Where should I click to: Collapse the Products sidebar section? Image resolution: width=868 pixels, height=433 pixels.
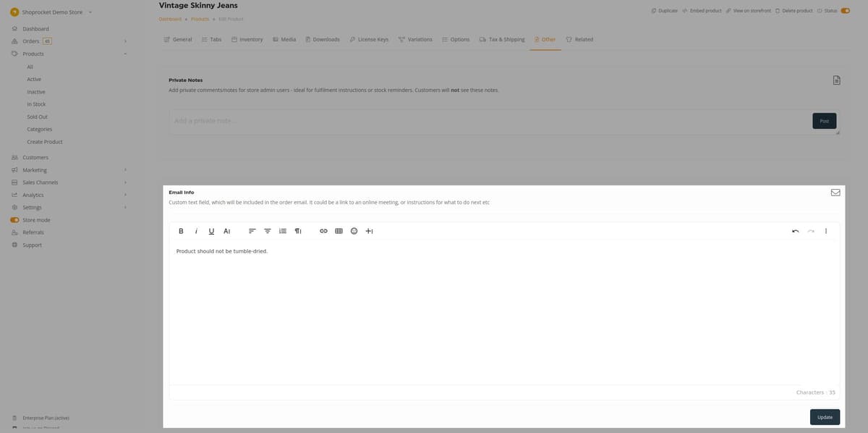point(125,54)
